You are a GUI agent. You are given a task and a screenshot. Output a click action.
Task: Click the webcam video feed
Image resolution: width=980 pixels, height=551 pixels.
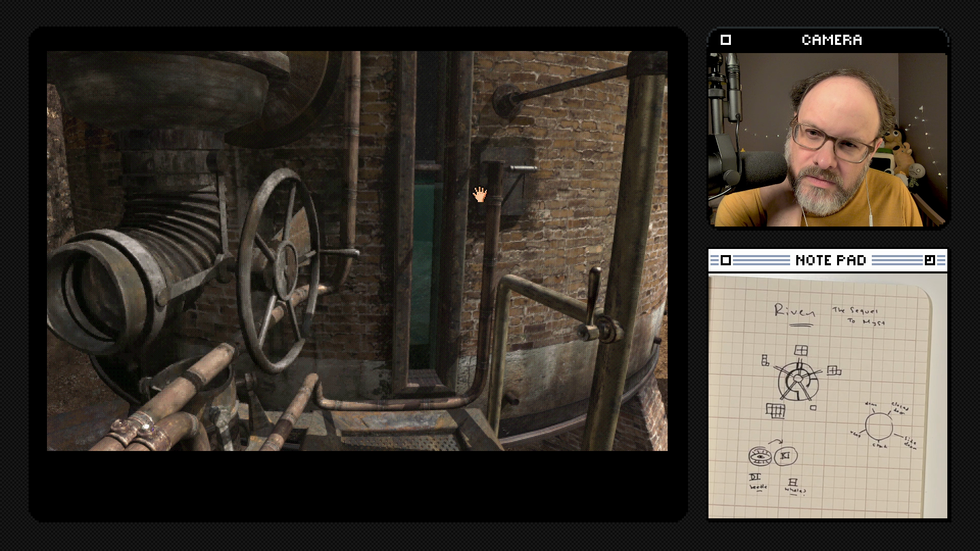pyautogui.click(x=827, y=140)
